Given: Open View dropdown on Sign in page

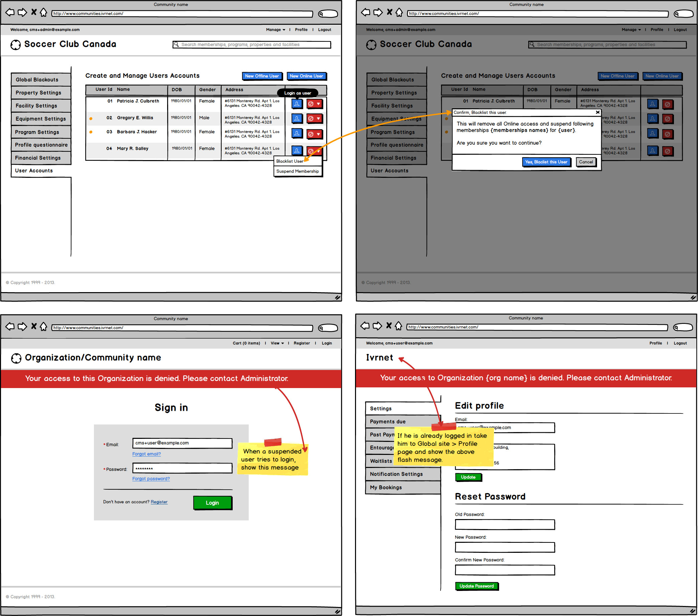Looking at the screenshot, I should tap(277, 343).
